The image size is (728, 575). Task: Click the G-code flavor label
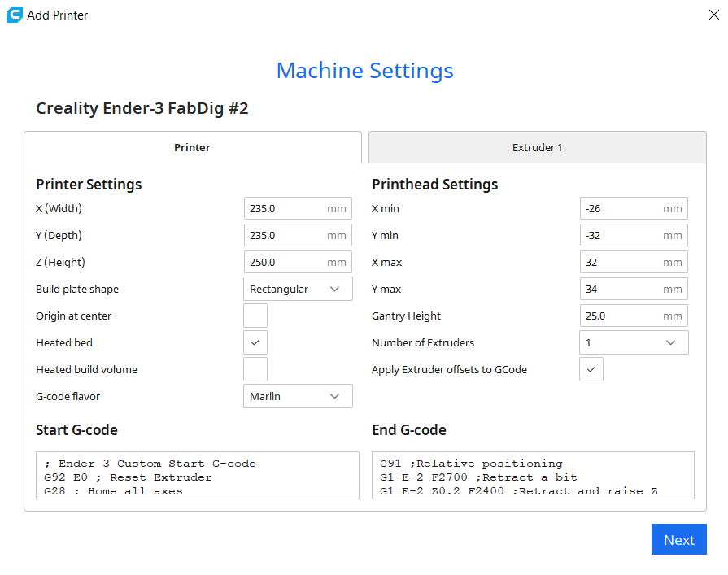[68, 396]
